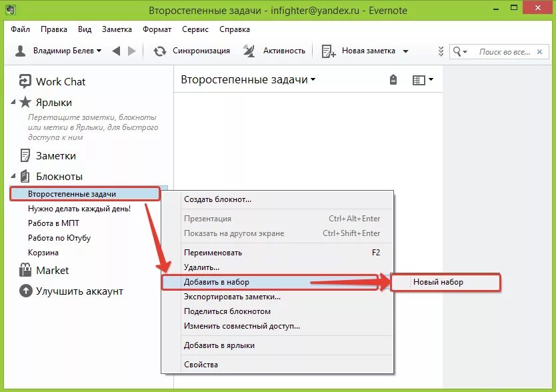
Task: Click the Блокноты notebook icon
Action: pos(25,176)
